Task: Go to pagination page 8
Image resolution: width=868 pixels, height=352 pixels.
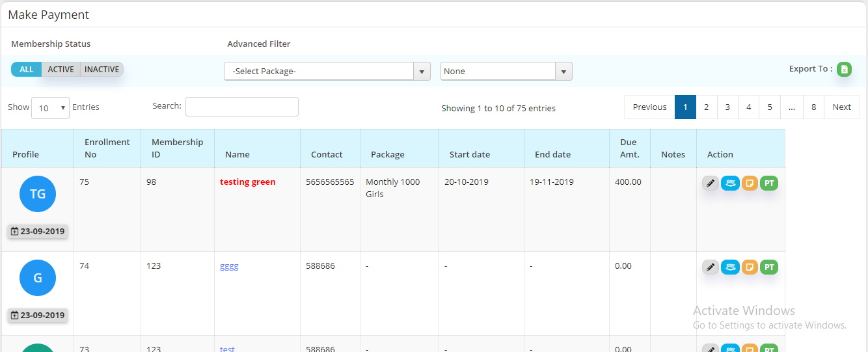Action: point(813,107)
